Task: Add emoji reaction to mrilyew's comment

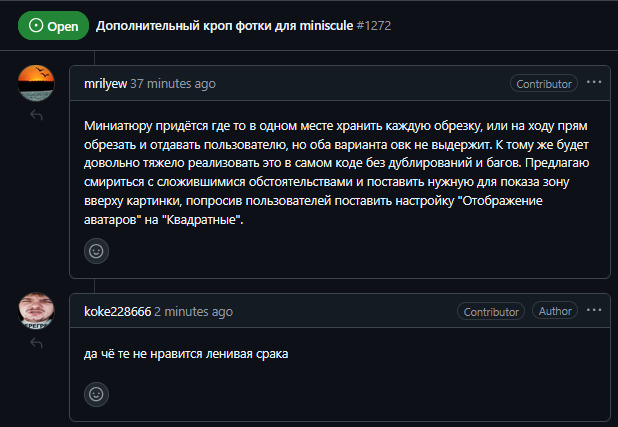Action: tap(97, 251)
